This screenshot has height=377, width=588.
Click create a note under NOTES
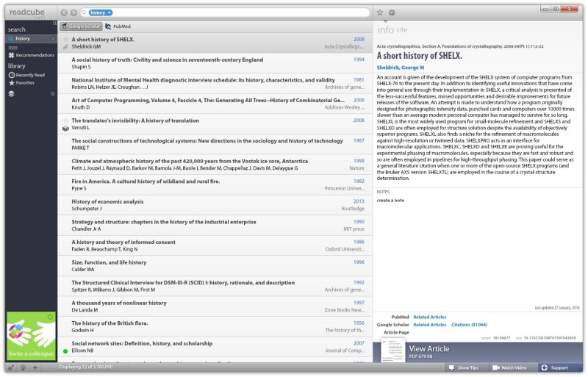tap(390, 201)
